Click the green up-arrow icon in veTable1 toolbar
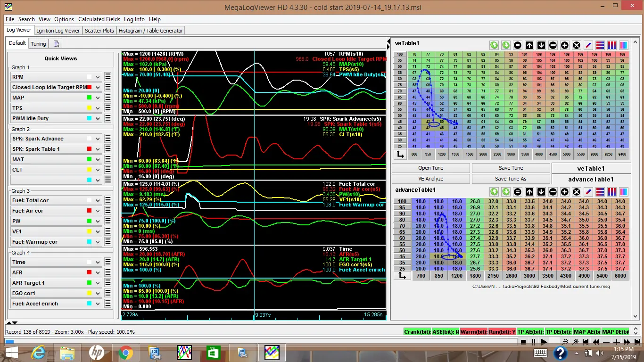Screen dimensions: 644x362 pyautogui.click(x=494, y=45)
